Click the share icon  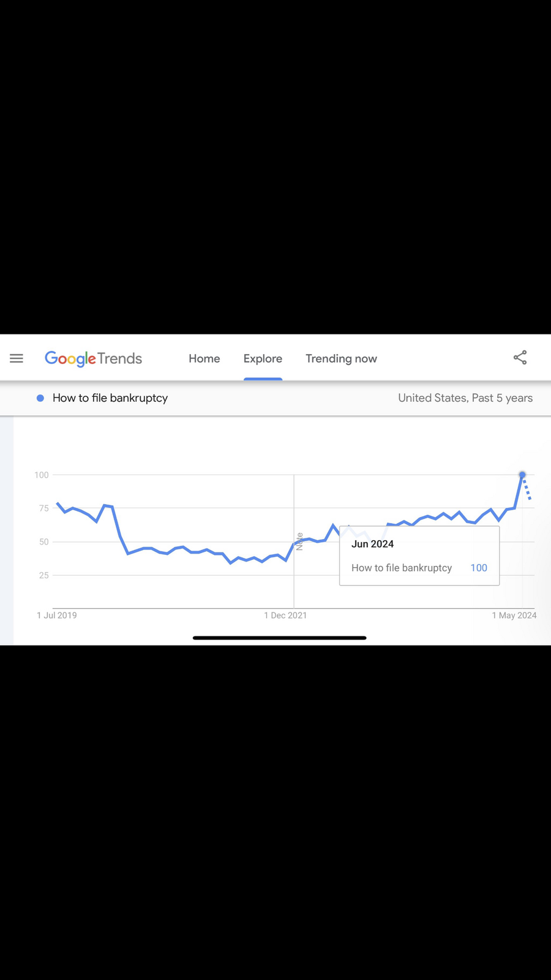point(520,358)
